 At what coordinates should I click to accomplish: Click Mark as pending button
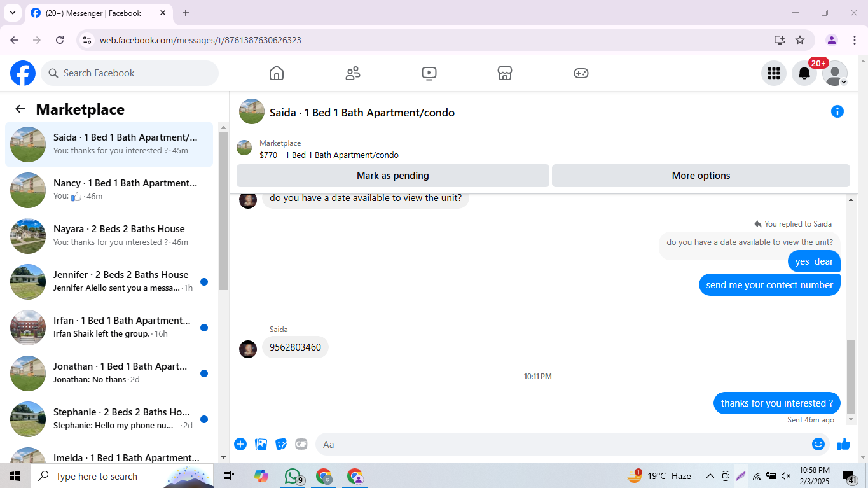pyautogui.click(x=393, y=176)
